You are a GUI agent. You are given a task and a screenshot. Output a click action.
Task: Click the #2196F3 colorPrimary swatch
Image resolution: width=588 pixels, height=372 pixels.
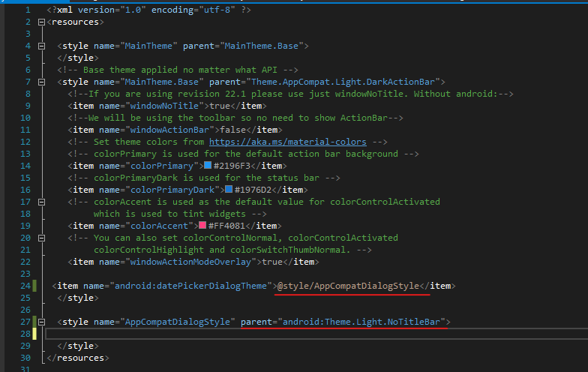coord(207,165)
